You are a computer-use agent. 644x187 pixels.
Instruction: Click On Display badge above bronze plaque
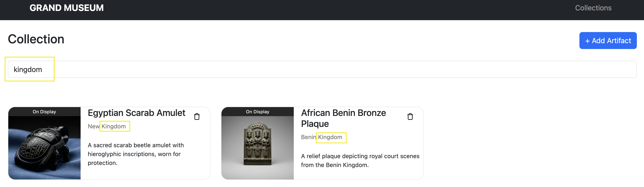pyautogui.click(x=257, y=112)
